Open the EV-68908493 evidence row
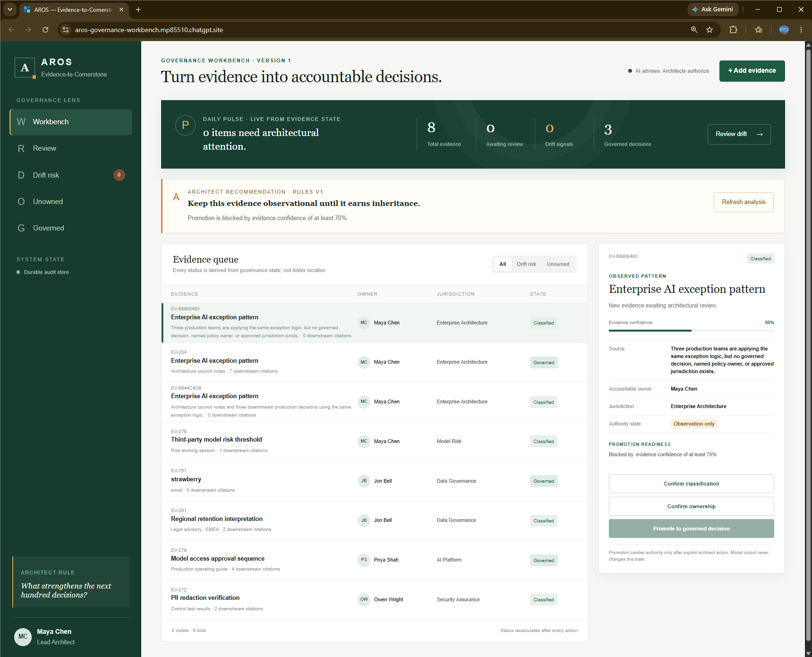This screenshot has width=812, height=657. (375, 323)
